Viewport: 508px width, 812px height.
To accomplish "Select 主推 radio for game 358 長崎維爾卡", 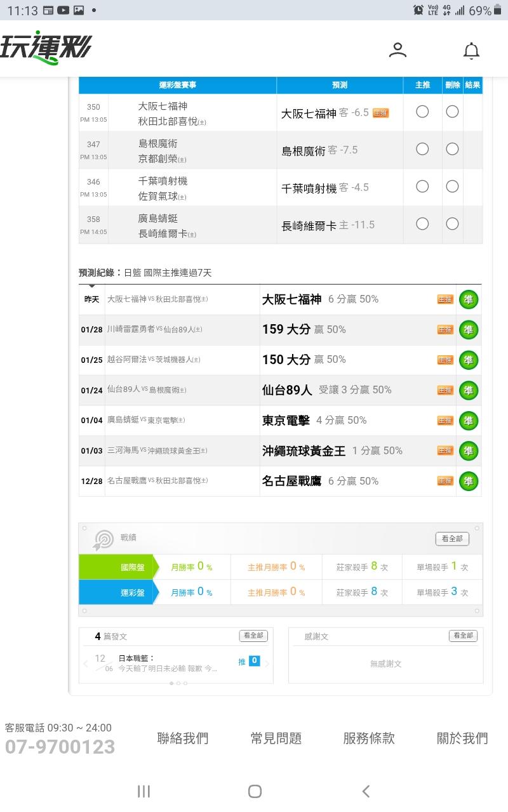I will pos(422,224).
